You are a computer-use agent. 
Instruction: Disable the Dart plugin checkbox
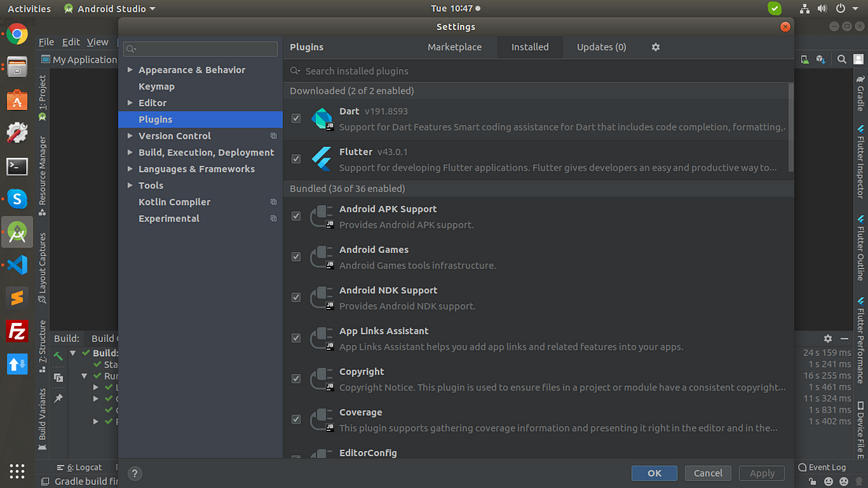[x=296, y=119]
